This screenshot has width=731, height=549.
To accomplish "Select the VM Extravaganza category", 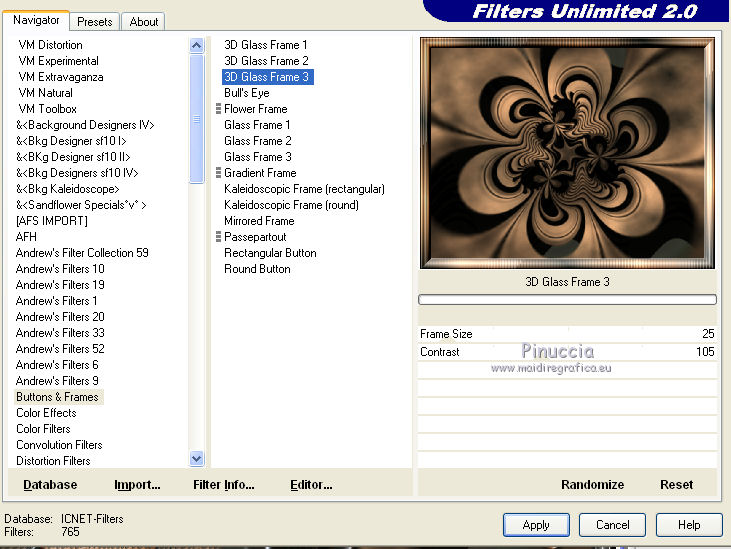I will click(x=61, y=77).
